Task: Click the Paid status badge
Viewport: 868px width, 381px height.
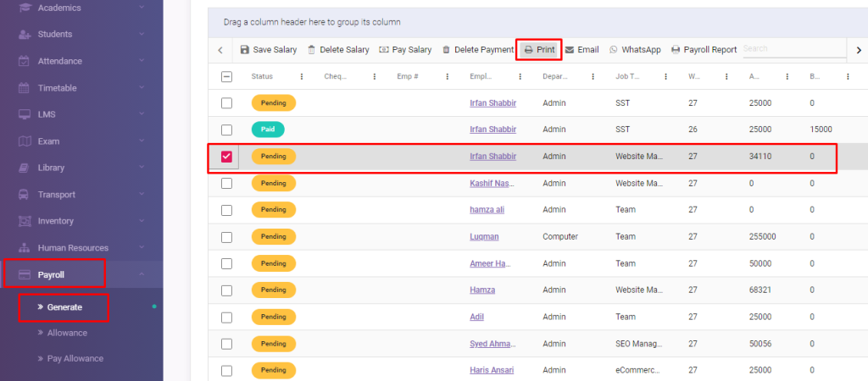Action: pyautogui.click(x=268, y=130)
